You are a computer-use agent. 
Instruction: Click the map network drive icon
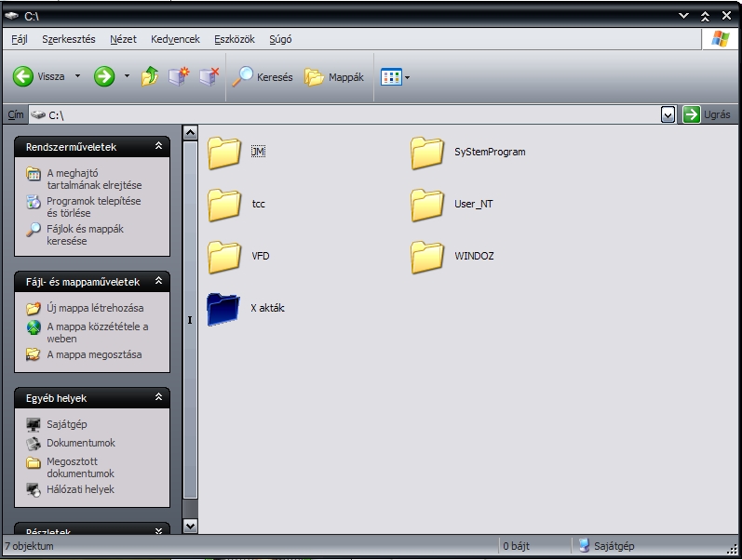[x=179, y=76]
